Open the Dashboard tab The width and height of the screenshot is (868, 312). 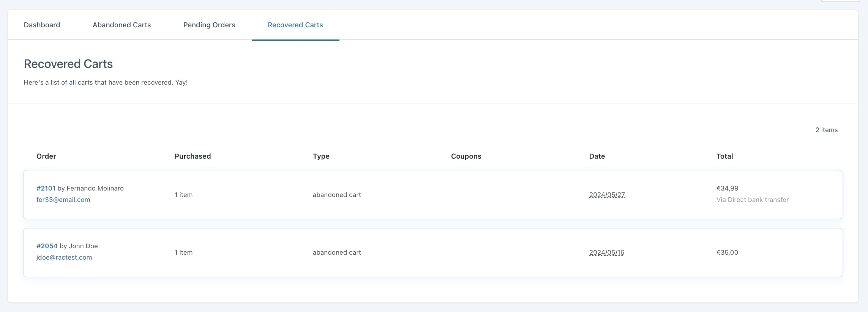click(x=42, y=25)
